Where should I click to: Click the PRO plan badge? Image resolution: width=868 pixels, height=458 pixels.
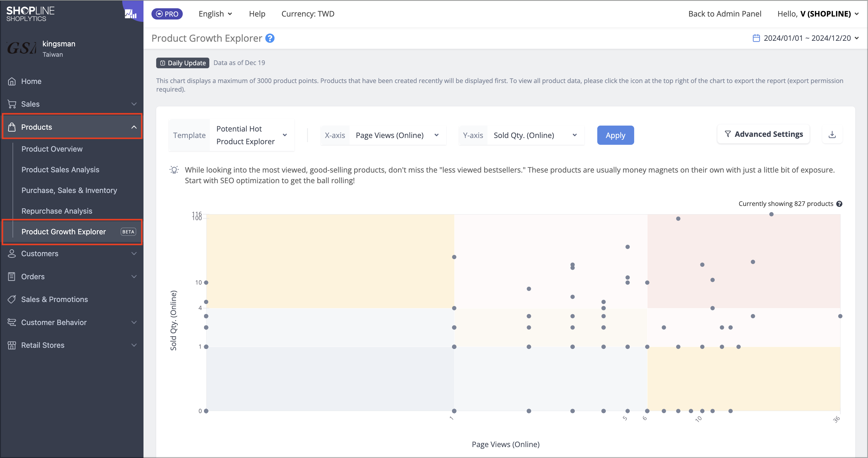[x=167, y=14]
